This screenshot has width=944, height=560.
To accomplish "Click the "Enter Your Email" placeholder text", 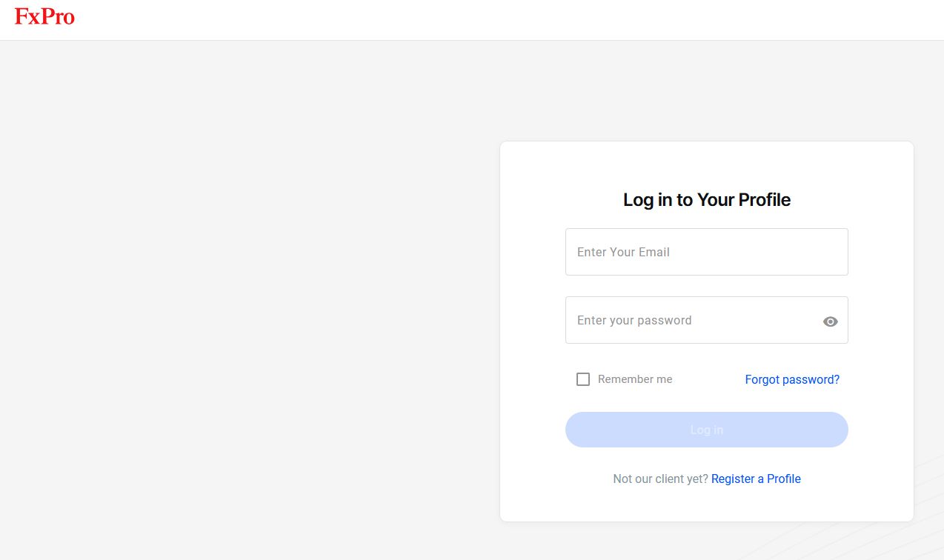I will click(x=623, y=252).
